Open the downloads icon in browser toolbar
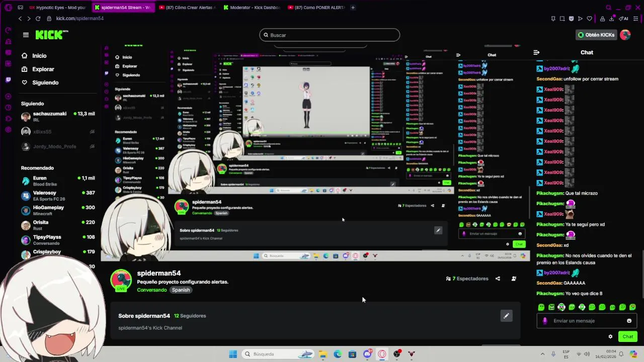The image size is (644, 362). (612, 19)
